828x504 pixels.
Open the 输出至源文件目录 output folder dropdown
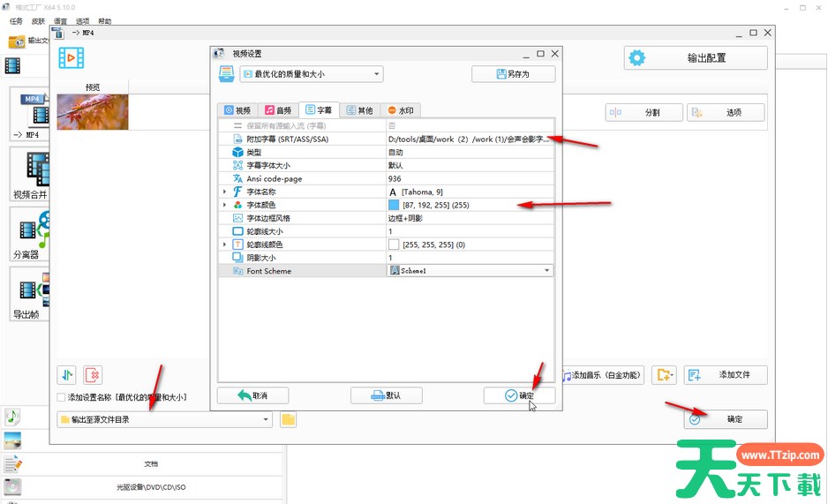click(164, 419)
